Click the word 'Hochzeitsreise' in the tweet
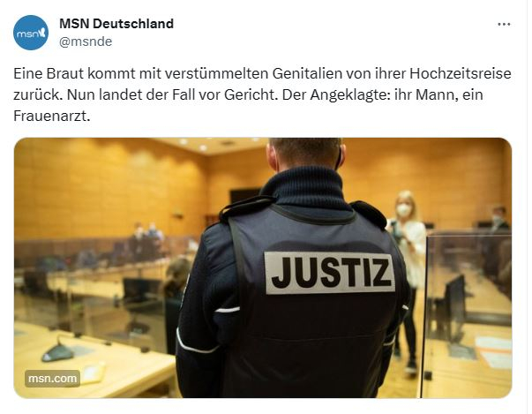Viewport: 532px width, 414px height. 461,73
